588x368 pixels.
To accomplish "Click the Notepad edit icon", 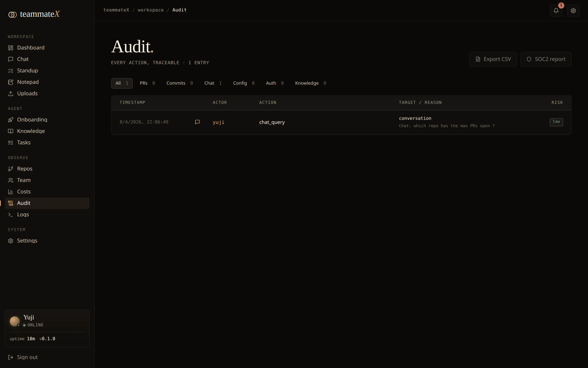I will pos(10,82).
